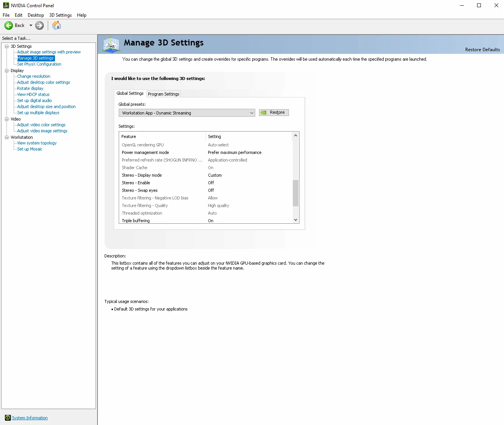Select the Global Settings tab

tap(130, 93)
